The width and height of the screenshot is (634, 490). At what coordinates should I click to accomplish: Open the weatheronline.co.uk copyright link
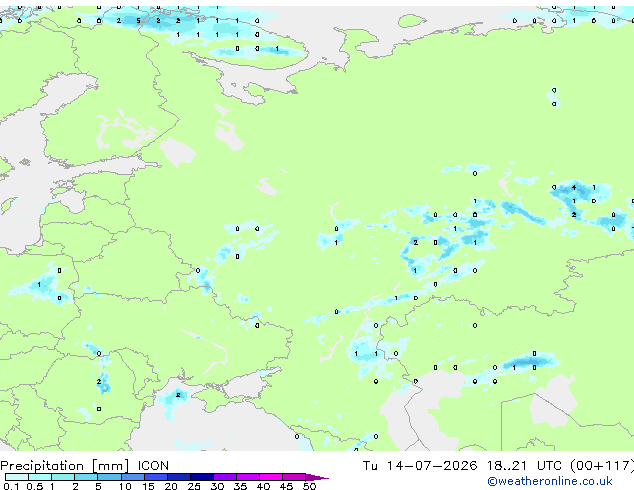pos(550,481)
